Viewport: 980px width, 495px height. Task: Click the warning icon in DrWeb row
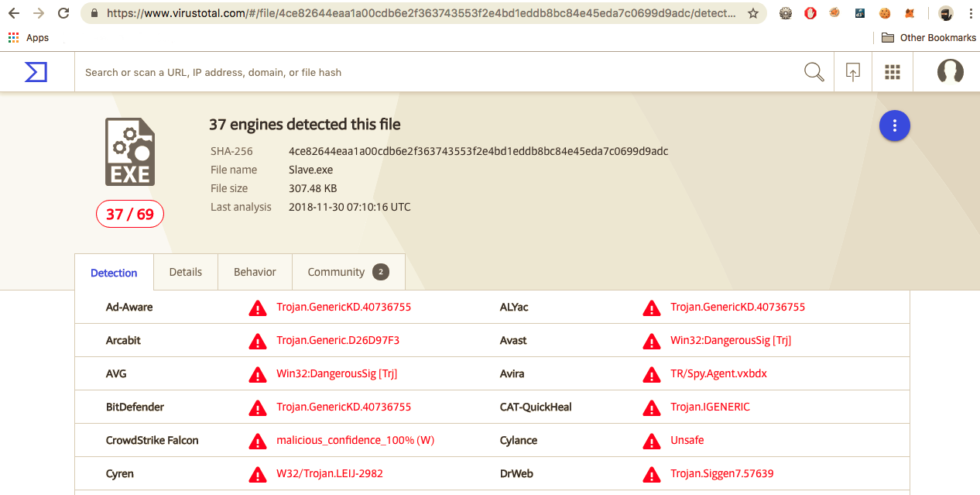[651, 474]
